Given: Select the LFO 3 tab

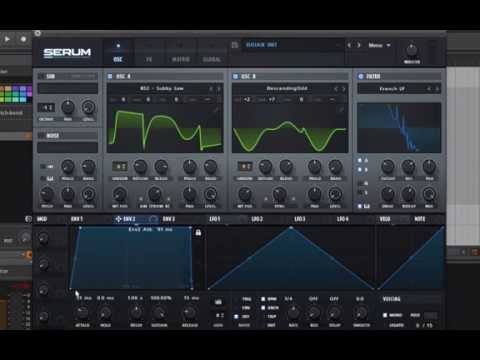Looking at the screenshot, I should (299, 219).
